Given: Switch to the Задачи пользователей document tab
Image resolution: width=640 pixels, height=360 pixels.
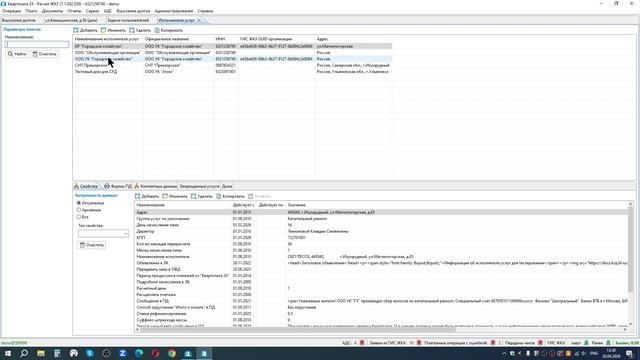Looking at the screenshot, I should tap(128, 20).
